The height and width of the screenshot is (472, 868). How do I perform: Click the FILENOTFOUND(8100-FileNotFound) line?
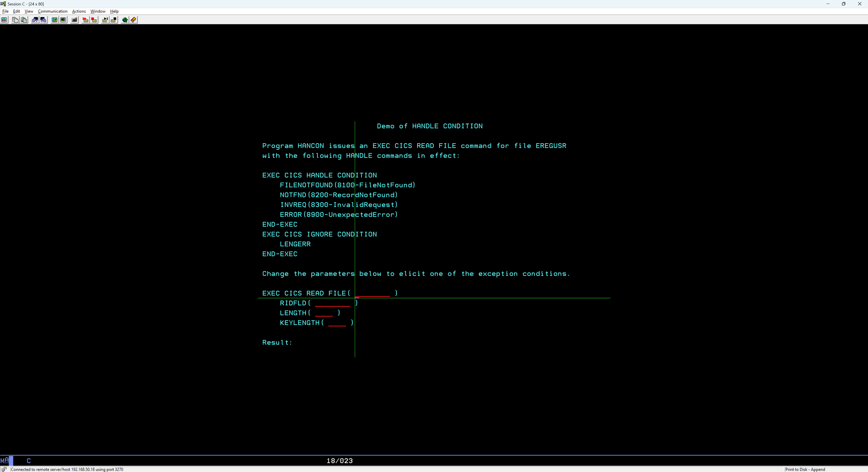click(x=348, y=185)
